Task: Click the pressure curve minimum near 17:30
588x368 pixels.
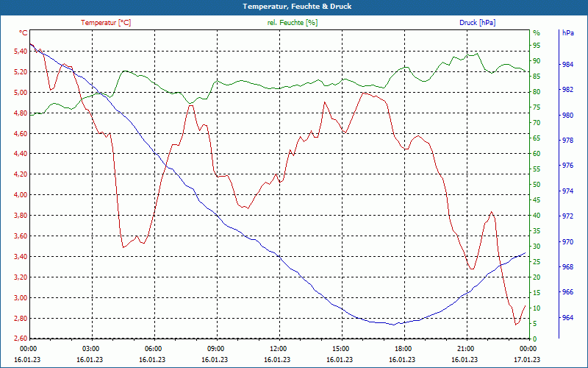Action: point(393,325)
